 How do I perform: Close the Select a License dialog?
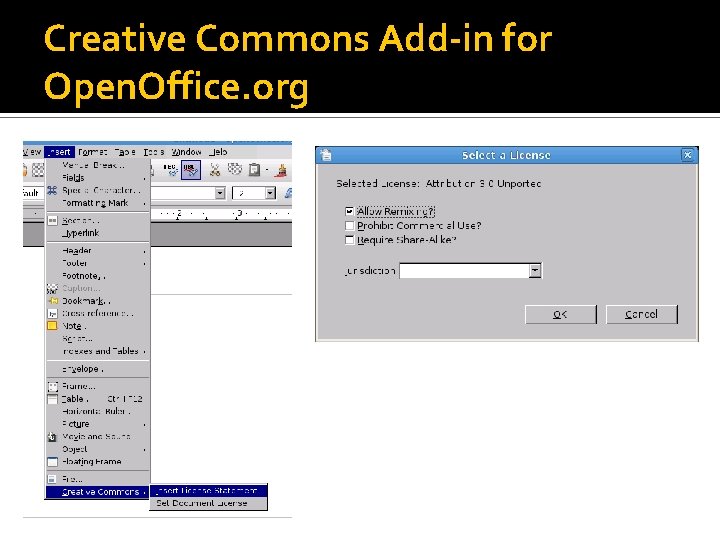pyautogui.click(x=687, y=155)
